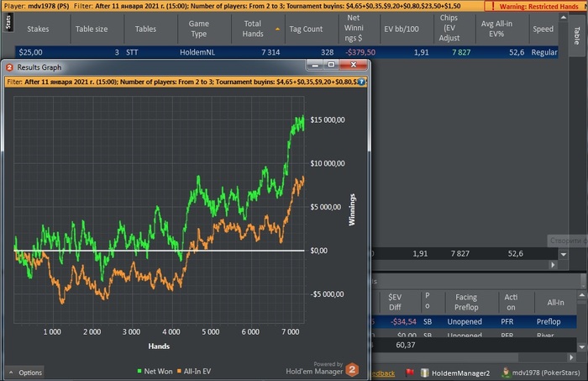Click the mdv1978 (PokerStars) player label
588x381 pixels.
[x=546, y=373]
